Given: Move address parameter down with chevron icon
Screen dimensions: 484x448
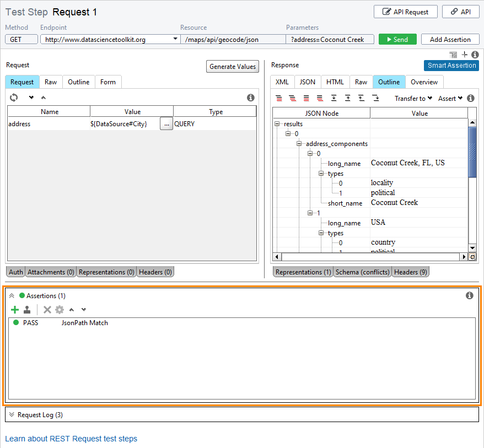Looking at the screenshot, I should 31,98.
